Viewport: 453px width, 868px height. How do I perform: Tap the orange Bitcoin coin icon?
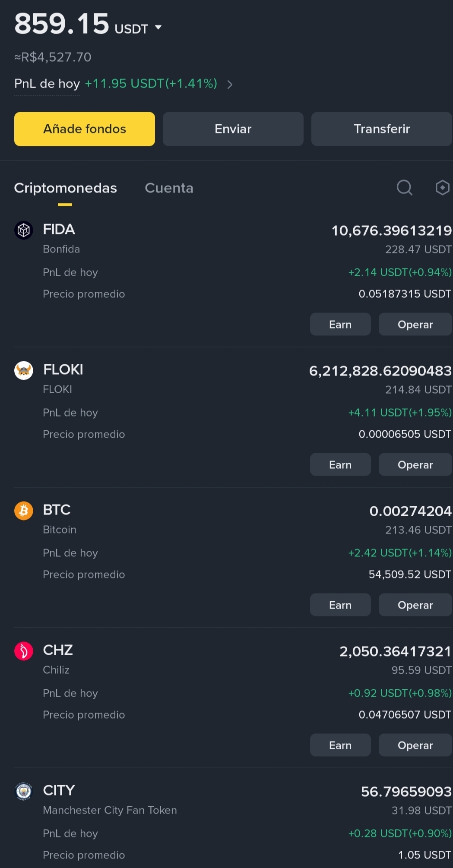tap(24, 511)
